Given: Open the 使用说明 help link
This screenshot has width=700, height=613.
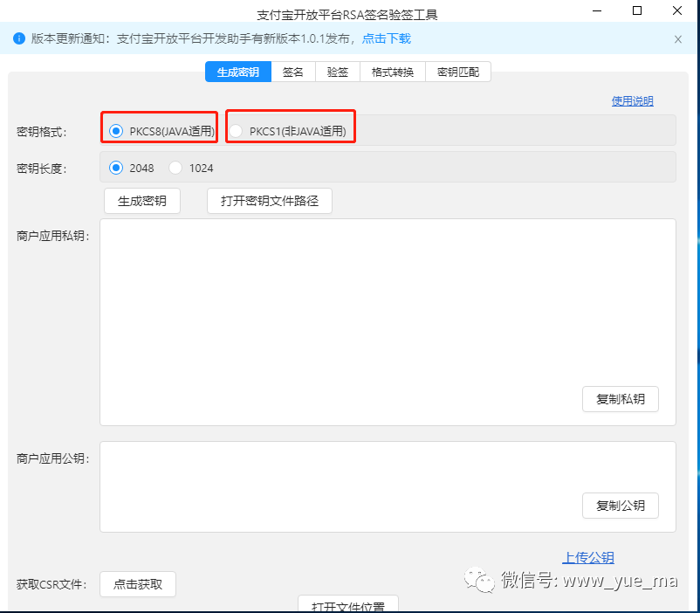Looking at the screenshot, I should tap(632, 101).
